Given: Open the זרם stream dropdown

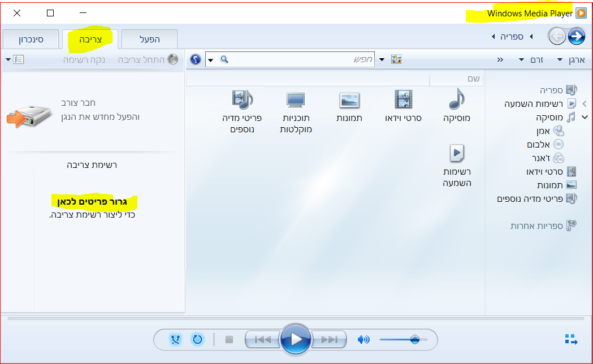Looking at the screenshot, I should [531, 60].
